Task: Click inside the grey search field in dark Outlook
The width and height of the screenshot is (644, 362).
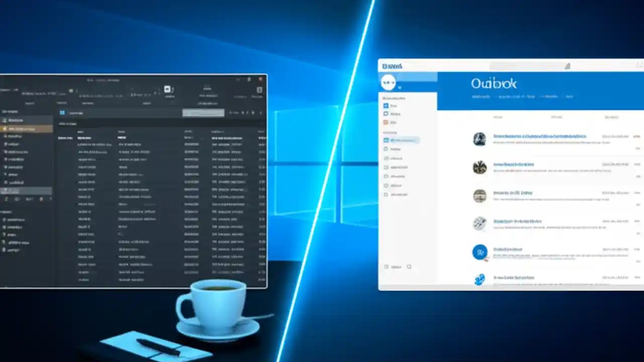Action: tap(203, 113)
